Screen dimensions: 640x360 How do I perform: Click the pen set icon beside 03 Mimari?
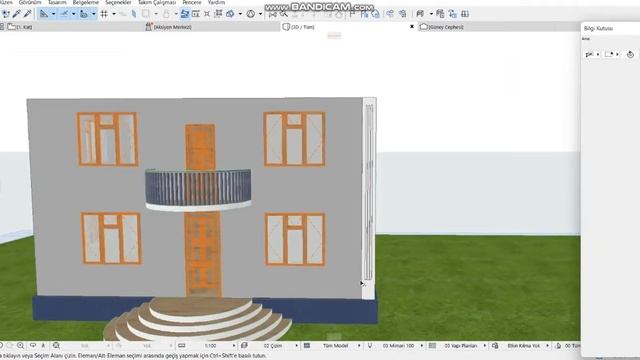[370, 346]
